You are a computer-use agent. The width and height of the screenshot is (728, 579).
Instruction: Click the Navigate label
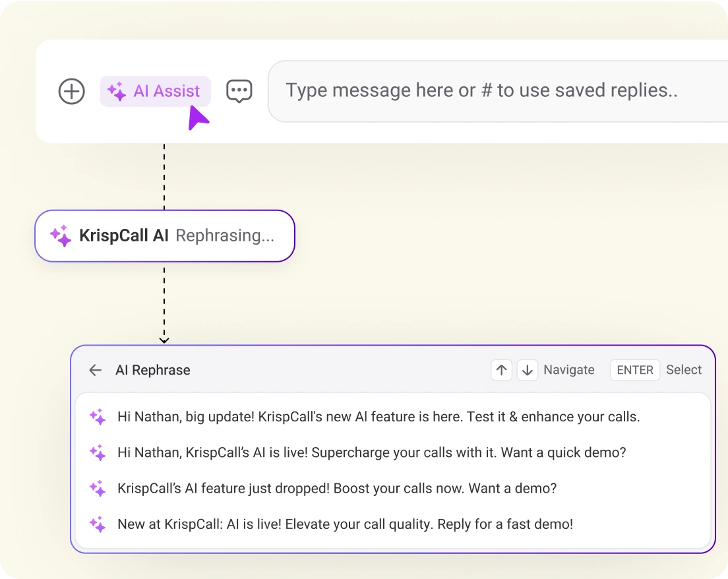tap(568, 370)
